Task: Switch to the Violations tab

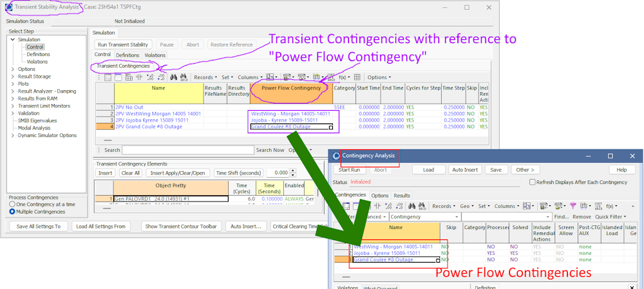Action: 155,55
